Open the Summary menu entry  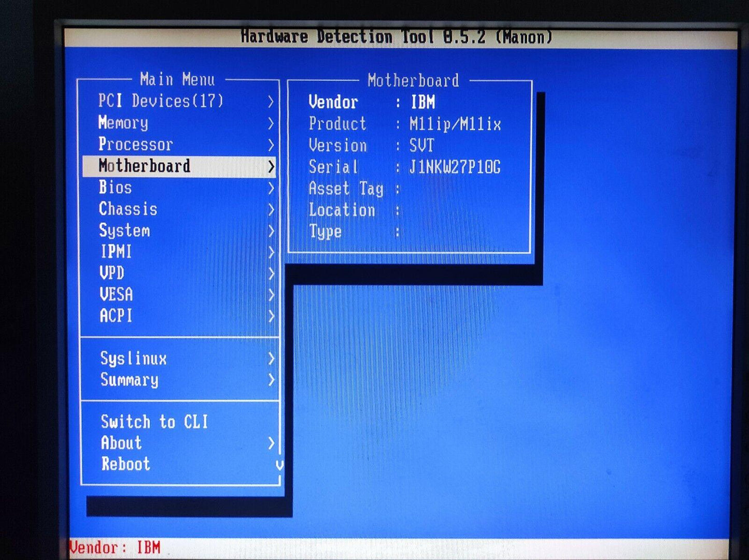click(129, 380)
